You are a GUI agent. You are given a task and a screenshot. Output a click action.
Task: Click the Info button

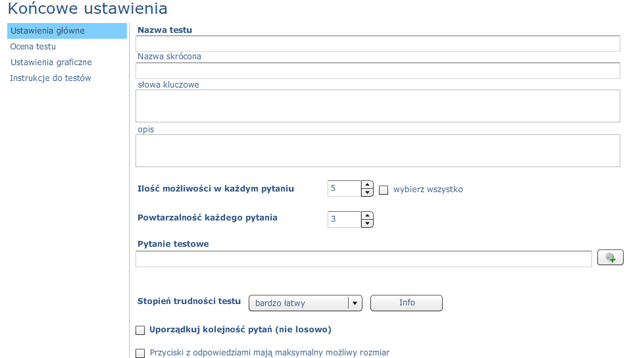tap(406, 303)
